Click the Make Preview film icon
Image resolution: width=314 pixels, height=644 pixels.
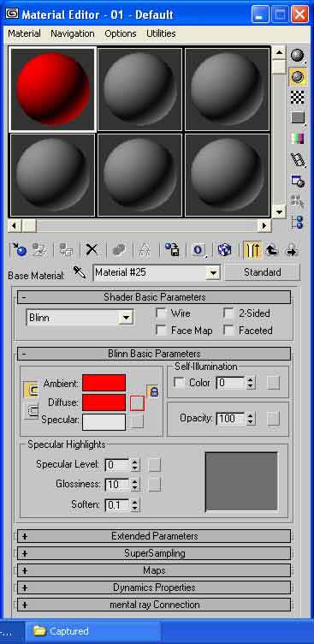tap(298, 160)
